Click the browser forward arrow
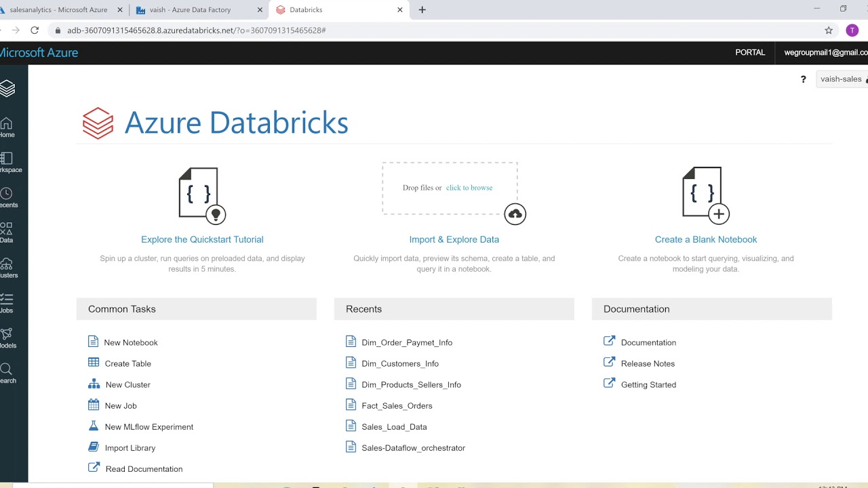Image resolution: width=868 pixels, height=488 pixels. pos(16,30)
